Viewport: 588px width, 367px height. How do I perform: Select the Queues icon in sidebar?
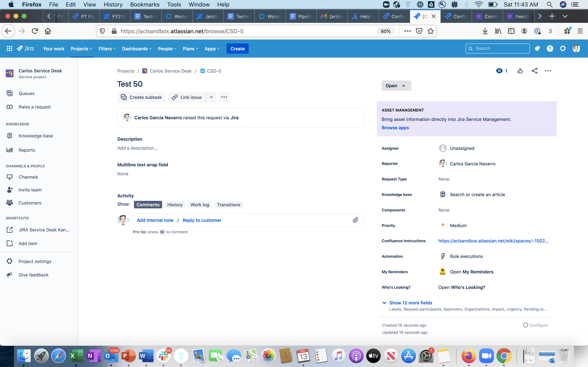pyautogui.click(x=9, y=93)
